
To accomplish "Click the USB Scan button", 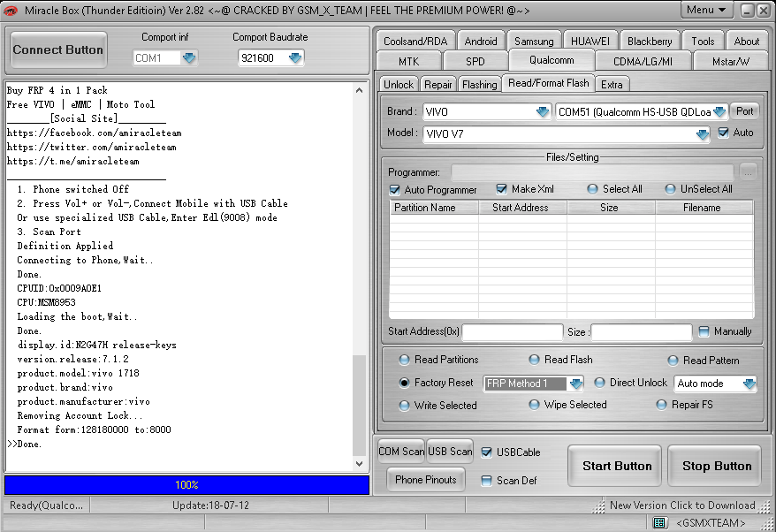I will click(450, 452).
